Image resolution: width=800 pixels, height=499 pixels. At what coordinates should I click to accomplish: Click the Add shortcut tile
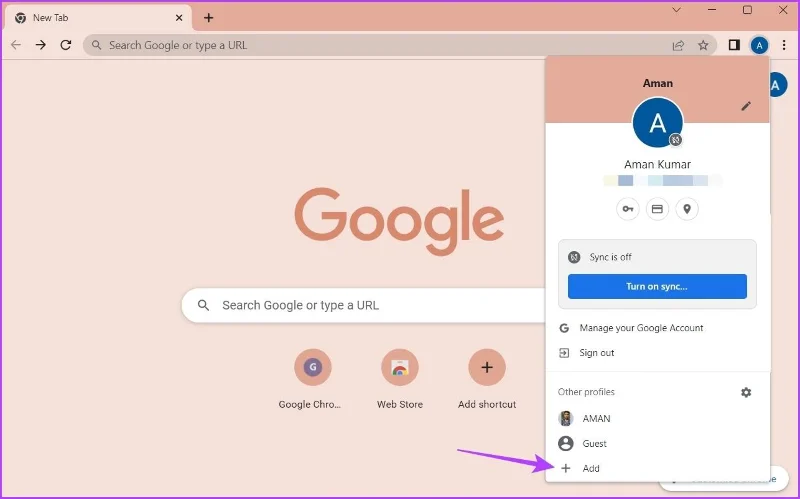[x=487, y=379]
